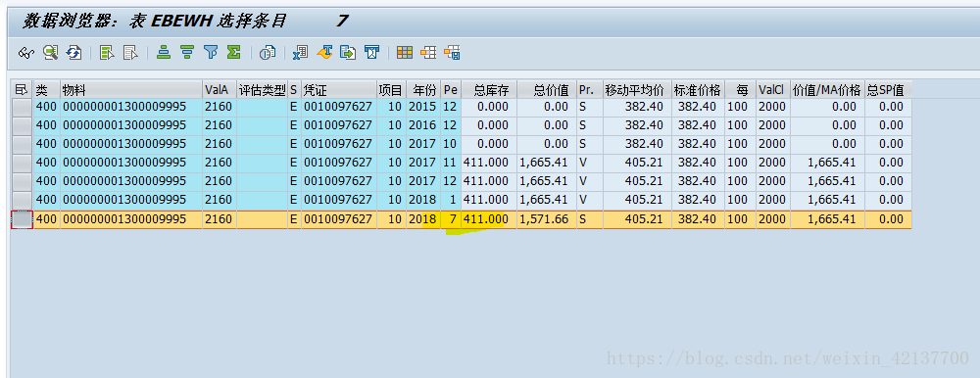
Task: Click ValA 2160 in highlighted bottom row
Action: click(x=220, y=220)
